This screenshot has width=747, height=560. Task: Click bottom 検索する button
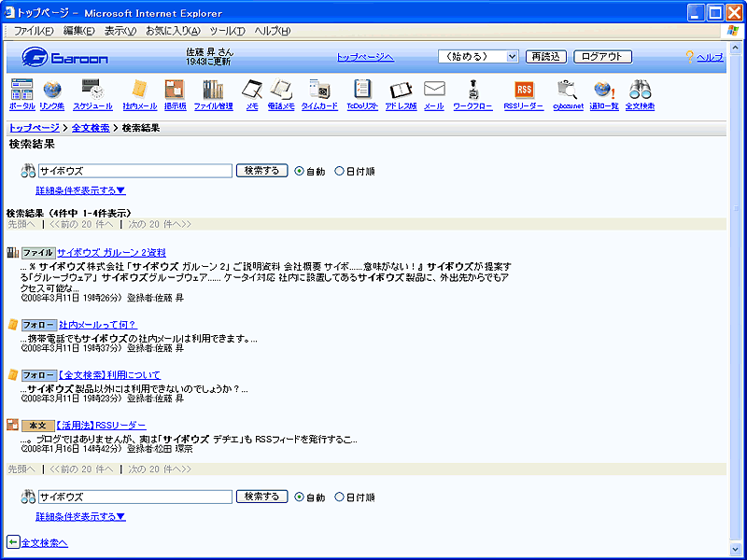click(x=261, y=497)
